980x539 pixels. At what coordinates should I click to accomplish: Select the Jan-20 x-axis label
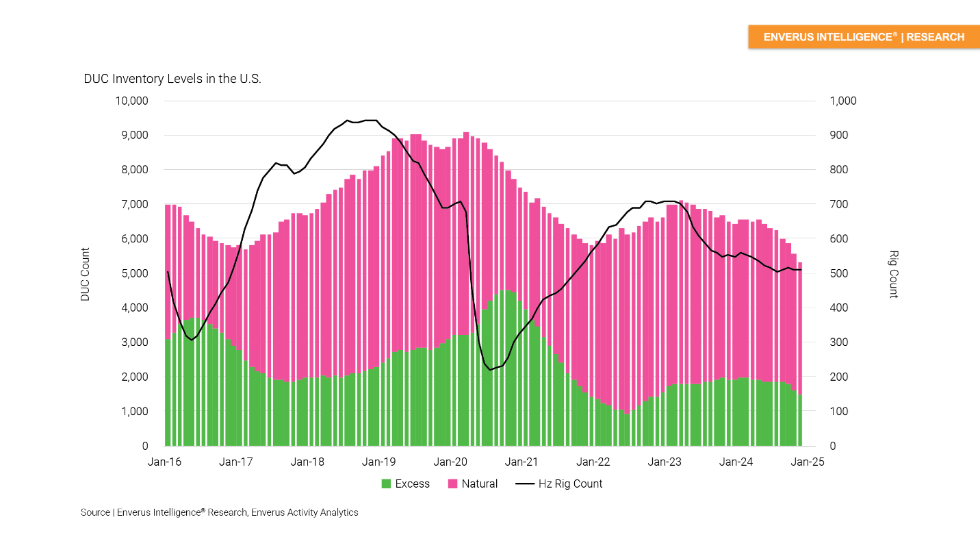(450, 462)
